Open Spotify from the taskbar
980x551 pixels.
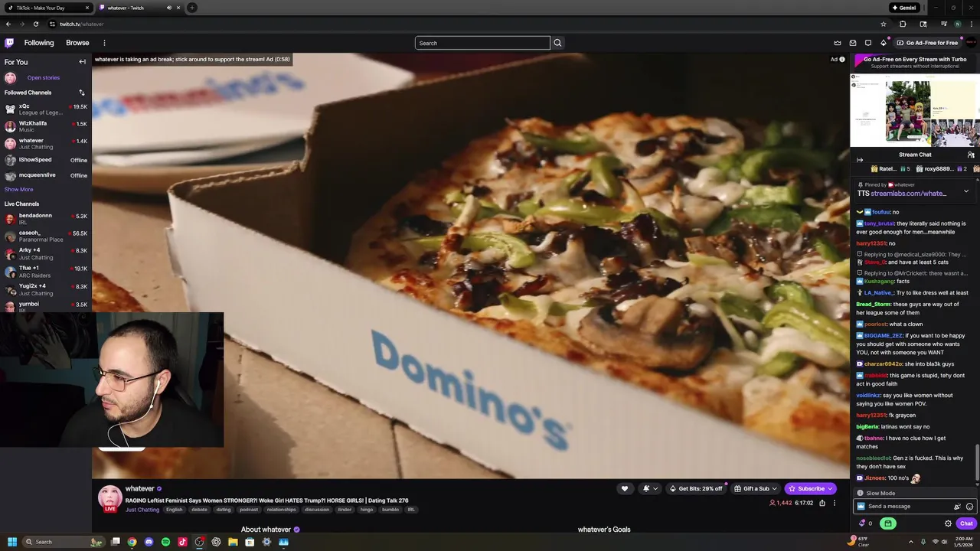(x=165, y=542)
